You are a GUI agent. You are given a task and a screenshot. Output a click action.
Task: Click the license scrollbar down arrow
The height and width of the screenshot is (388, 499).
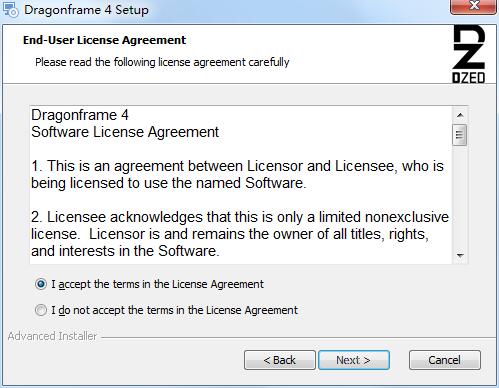[460, 255]
